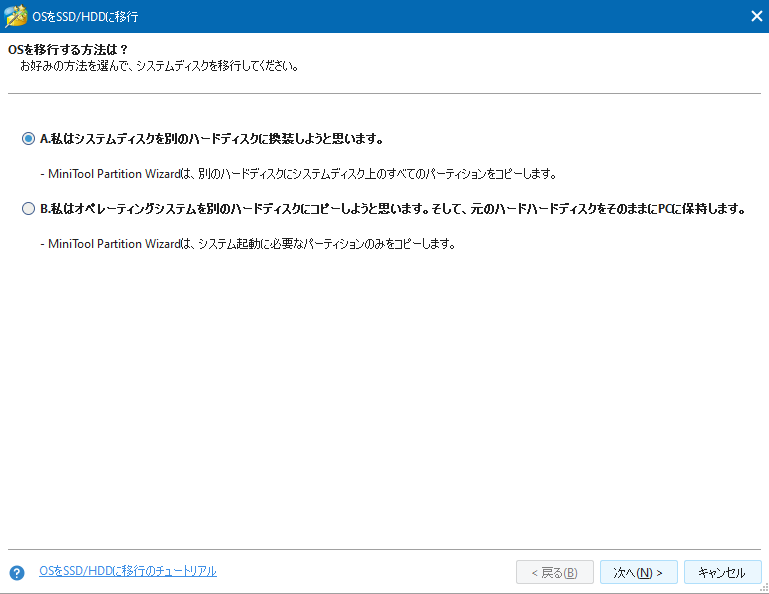Click the window title text OSをSSD/HDDに移行
Viewport: 769px width, 594px height.
tap(85, 16)
